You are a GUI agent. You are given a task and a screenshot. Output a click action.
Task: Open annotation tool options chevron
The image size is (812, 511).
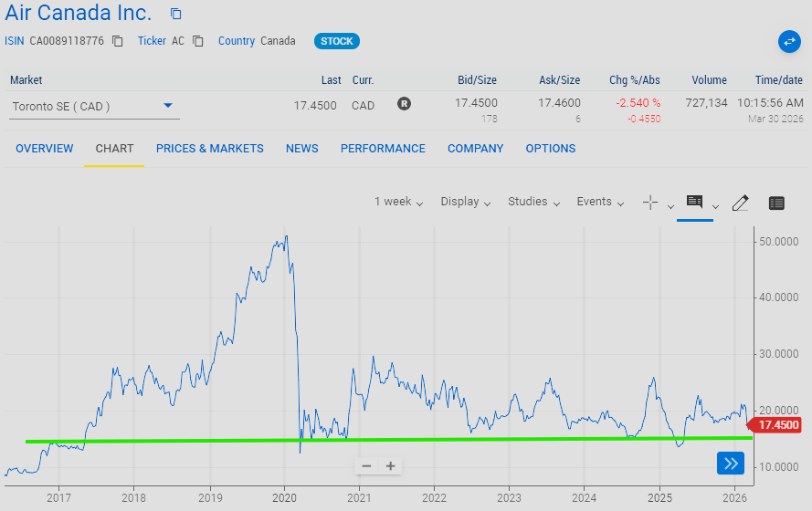click(x=716, y=207)
